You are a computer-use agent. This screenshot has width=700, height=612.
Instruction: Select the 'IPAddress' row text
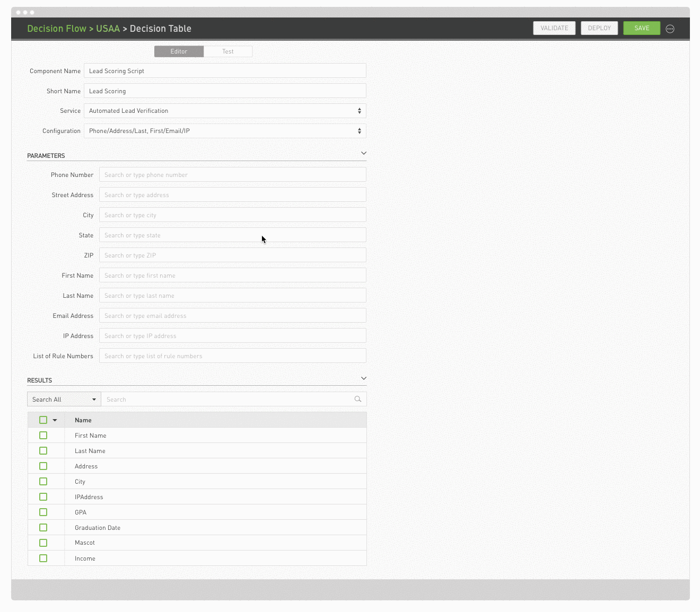click(89, 497)
